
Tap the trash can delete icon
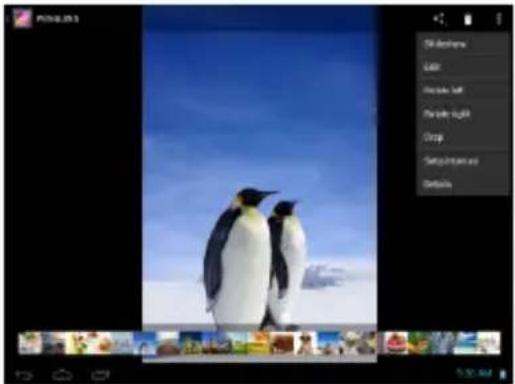coord(468,19)
